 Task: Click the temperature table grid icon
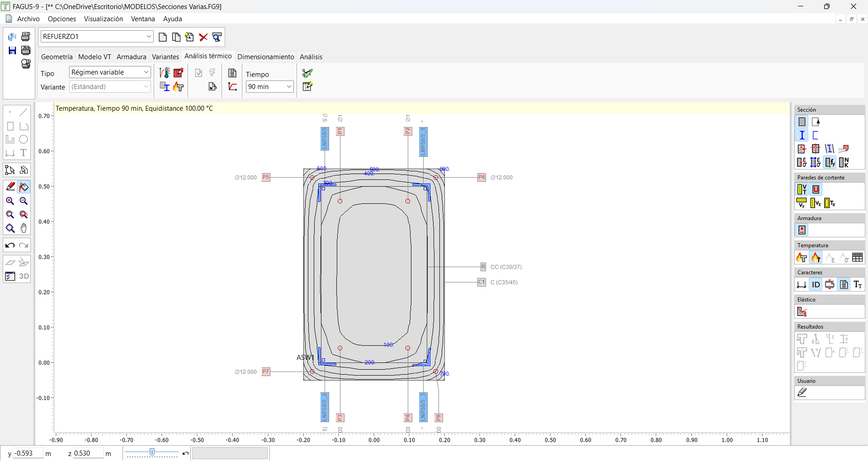click(x=857, y=258)
